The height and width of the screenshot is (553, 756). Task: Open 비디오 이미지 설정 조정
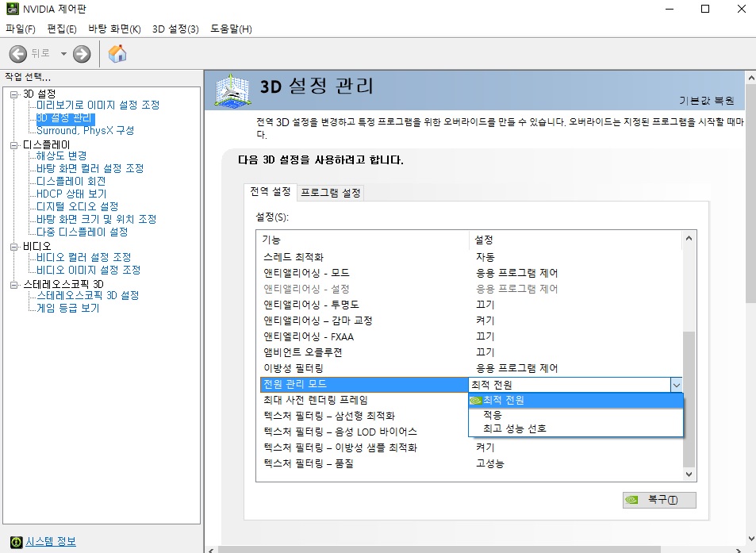pyautogui.click(x=89, y=270)
